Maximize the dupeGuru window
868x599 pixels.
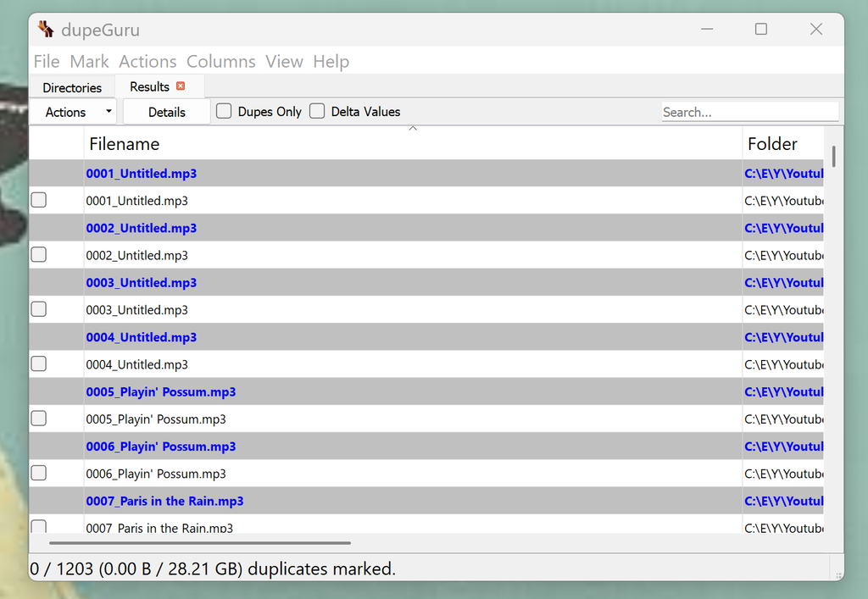point(761,29)
